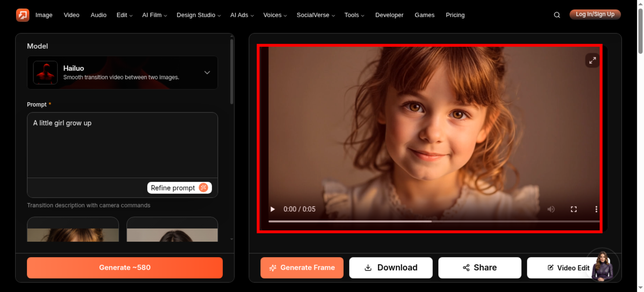
Task: Expand the Design Studio menu
Action: click(199, 15)
